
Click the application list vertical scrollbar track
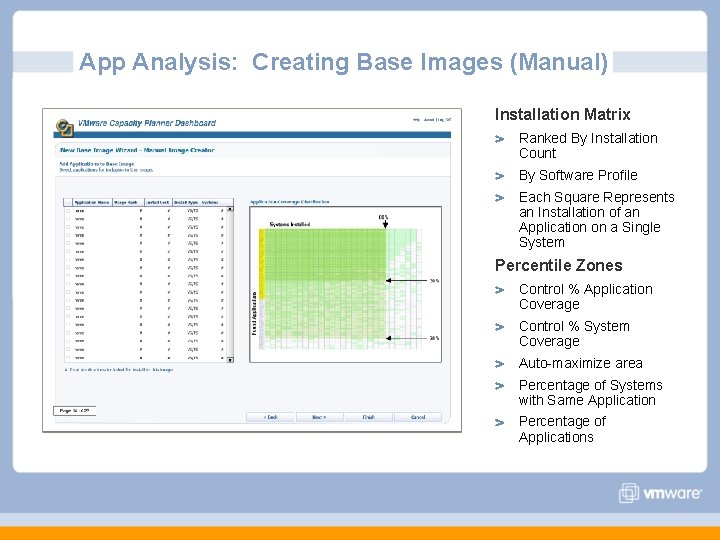[x=230, y=284]
